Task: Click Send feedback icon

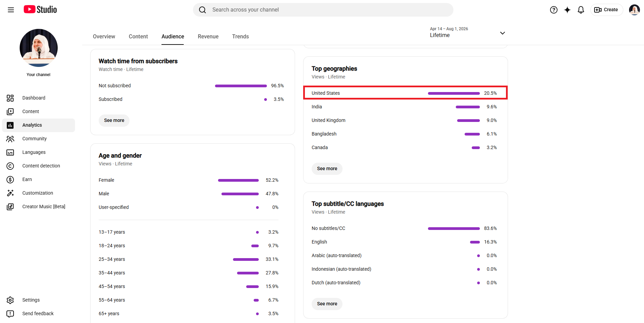Action: coord(10,314)
